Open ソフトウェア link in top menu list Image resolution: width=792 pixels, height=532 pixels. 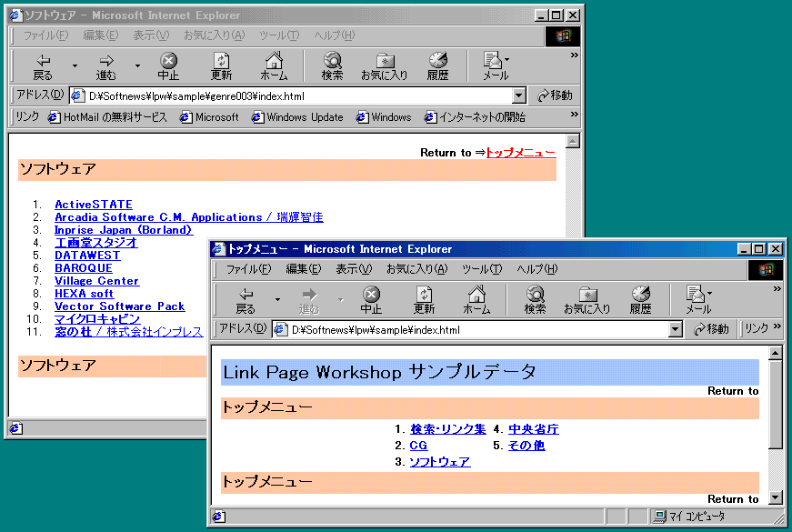[440, 462]
